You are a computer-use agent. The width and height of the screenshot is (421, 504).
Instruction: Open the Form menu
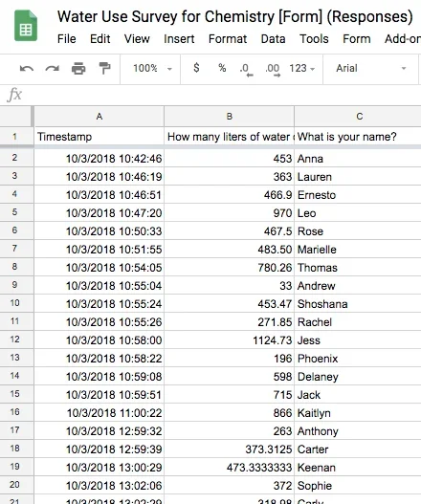[x=356, y=39]
